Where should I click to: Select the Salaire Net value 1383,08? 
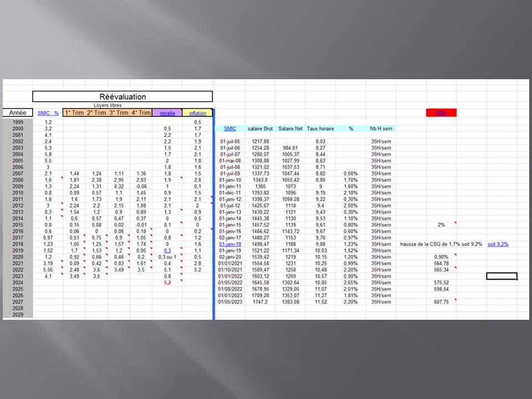[x=290, y=301]
